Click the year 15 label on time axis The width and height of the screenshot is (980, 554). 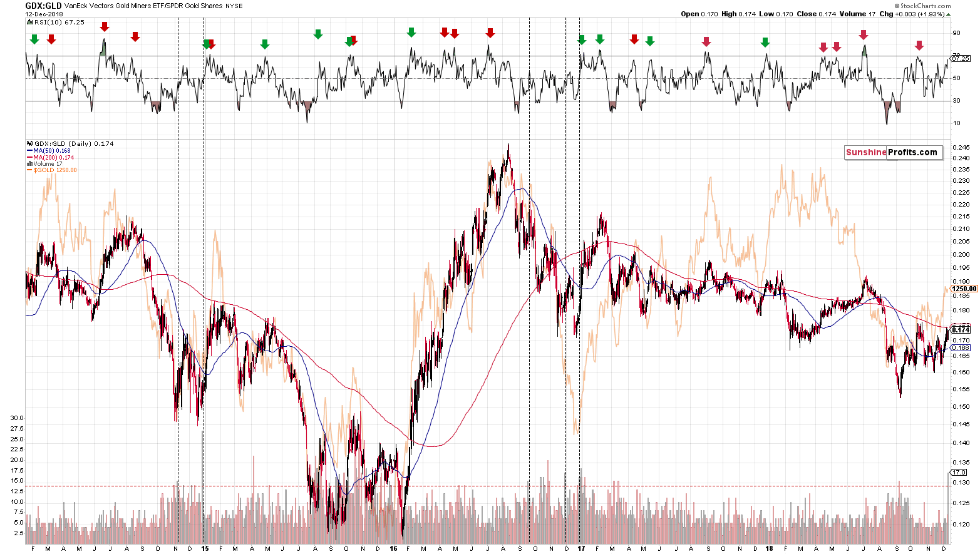205,548
